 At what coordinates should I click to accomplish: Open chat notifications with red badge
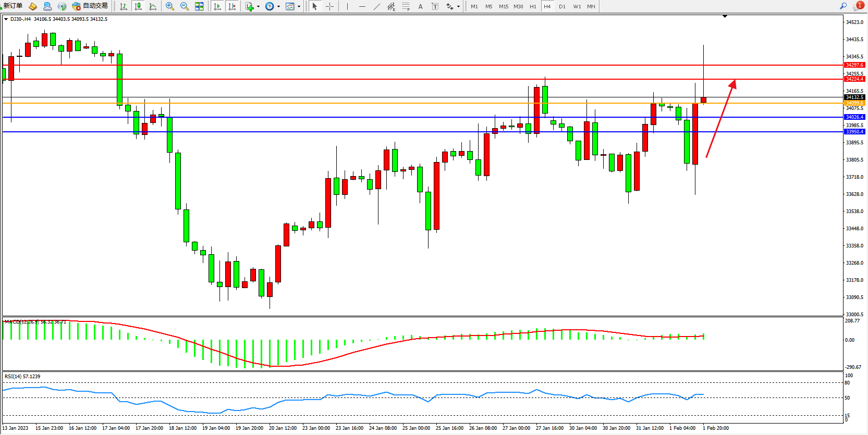[x=858, y=6]
